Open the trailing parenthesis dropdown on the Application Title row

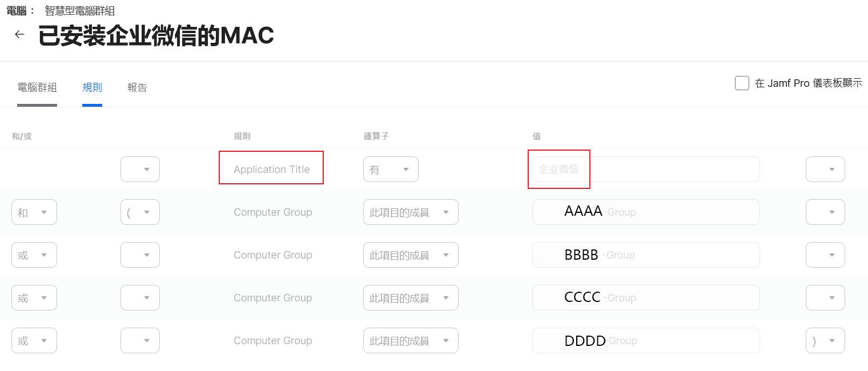tap(825, 170)
